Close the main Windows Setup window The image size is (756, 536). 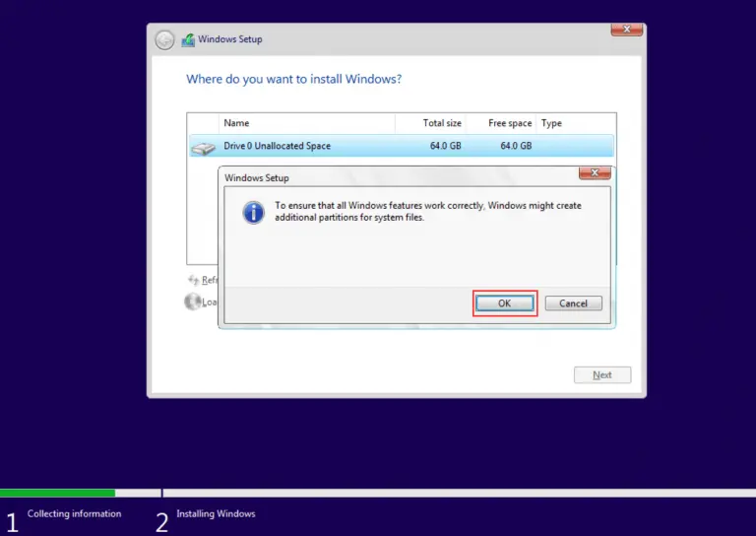click(x=627, y=29)
